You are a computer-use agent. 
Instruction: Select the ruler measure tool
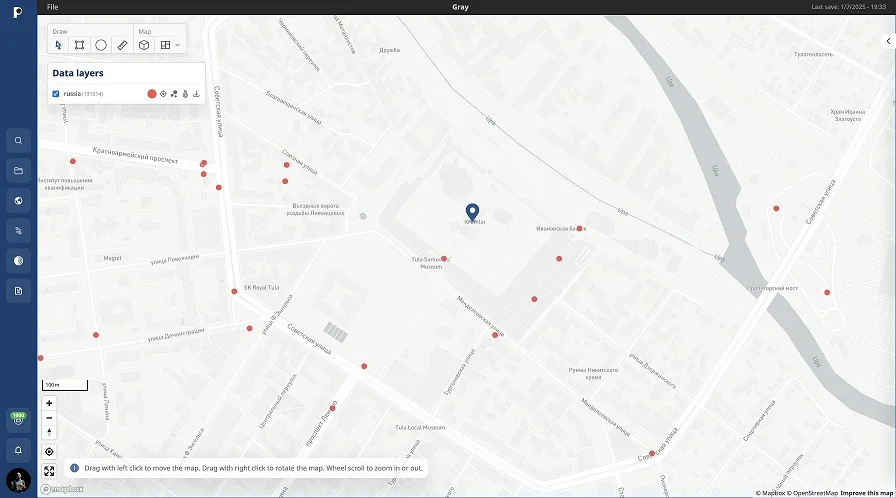(x=122, y=45)
